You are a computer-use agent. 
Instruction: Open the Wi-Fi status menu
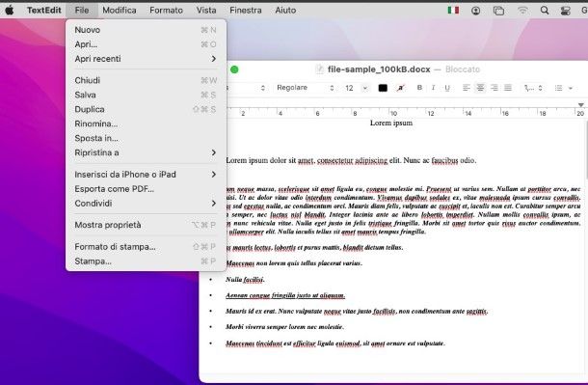[x=522, y=11]
